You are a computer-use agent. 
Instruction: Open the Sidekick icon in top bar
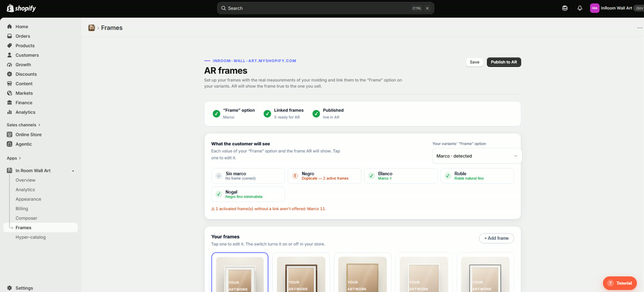click(x=565, y=8)
